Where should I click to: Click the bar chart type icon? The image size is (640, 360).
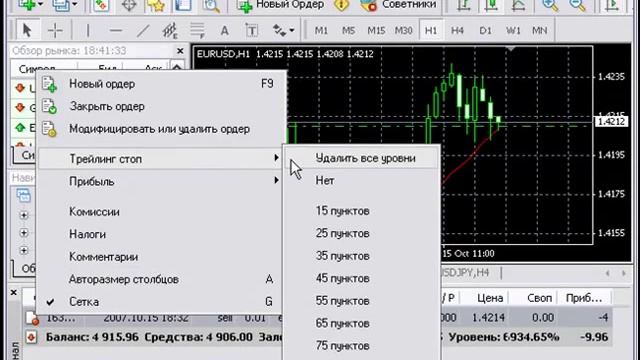(464, 5)
